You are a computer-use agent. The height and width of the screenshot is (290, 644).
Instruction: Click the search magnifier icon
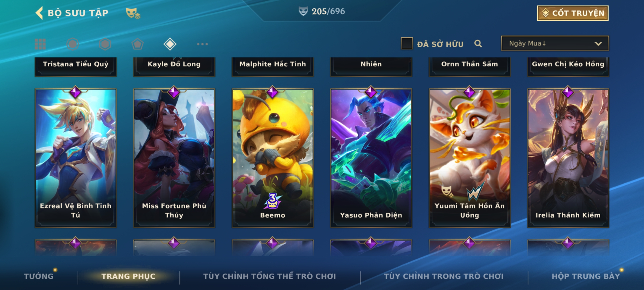click(x=478, y=44)
